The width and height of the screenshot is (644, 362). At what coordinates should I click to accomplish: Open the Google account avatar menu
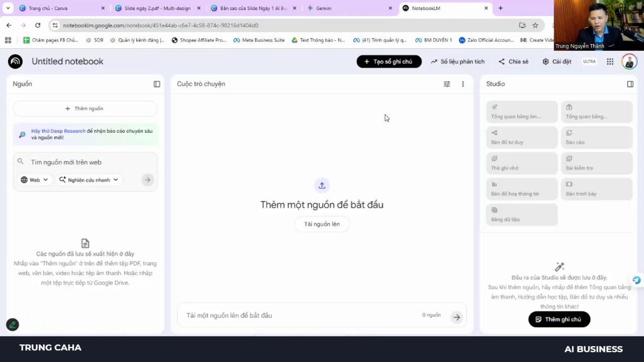(629, 61)
